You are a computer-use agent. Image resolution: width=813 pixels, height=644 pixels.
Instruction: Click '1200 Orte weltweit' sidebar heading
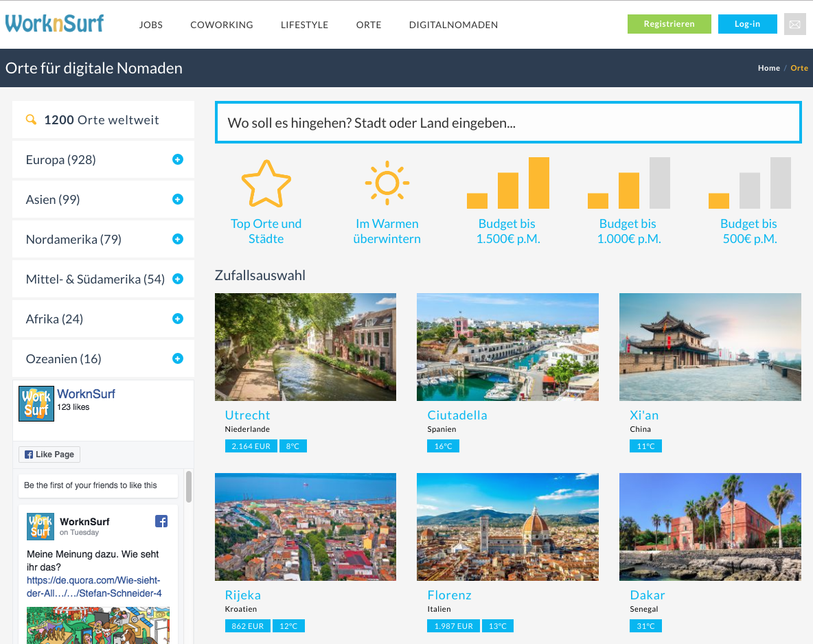[x=102, y=119]
